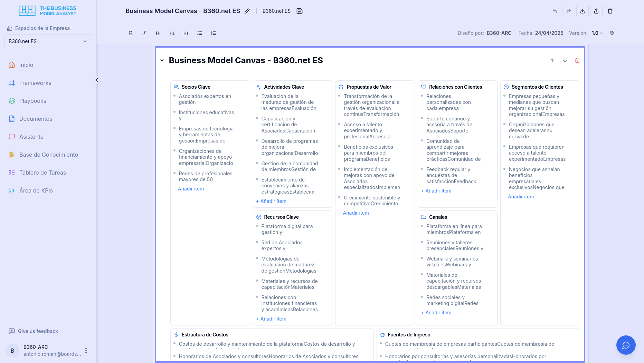The width and height of the screenshot is (644, 363).
Task: Collapse the sidebar with the arrow handle
Action: 97,80
